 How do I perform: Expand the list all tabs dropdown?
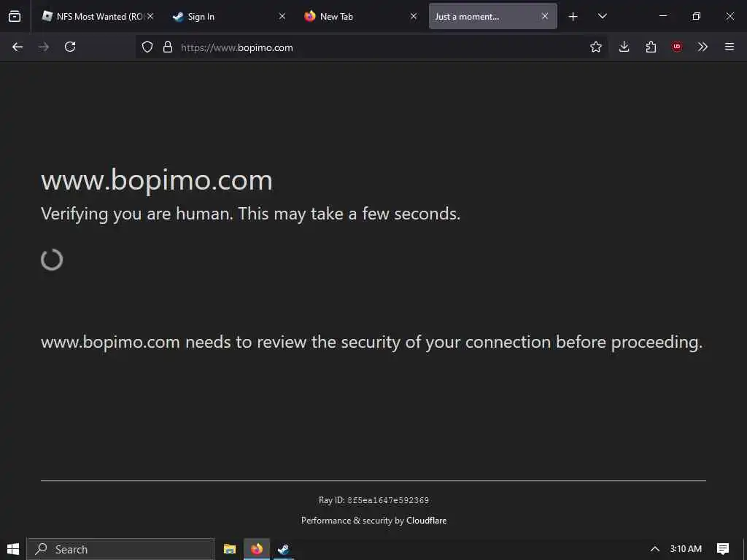click(602, 16)
